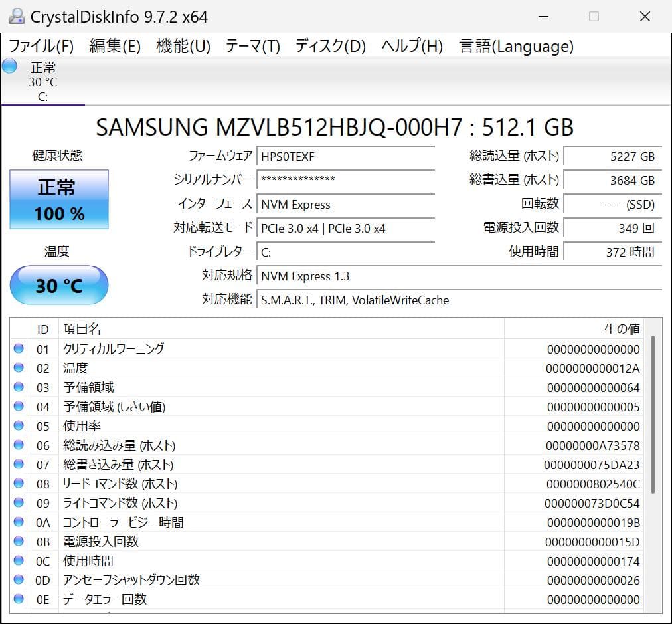Click raw value 0000000802540C
This screenshot has width=672, height=624.
click(593, 484)
